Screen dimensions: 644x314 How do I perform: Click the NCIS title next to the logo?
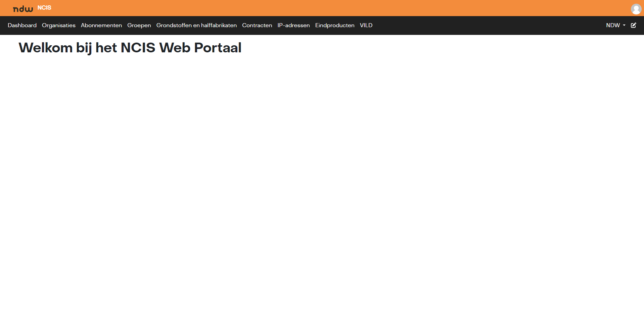pos(44,8)
